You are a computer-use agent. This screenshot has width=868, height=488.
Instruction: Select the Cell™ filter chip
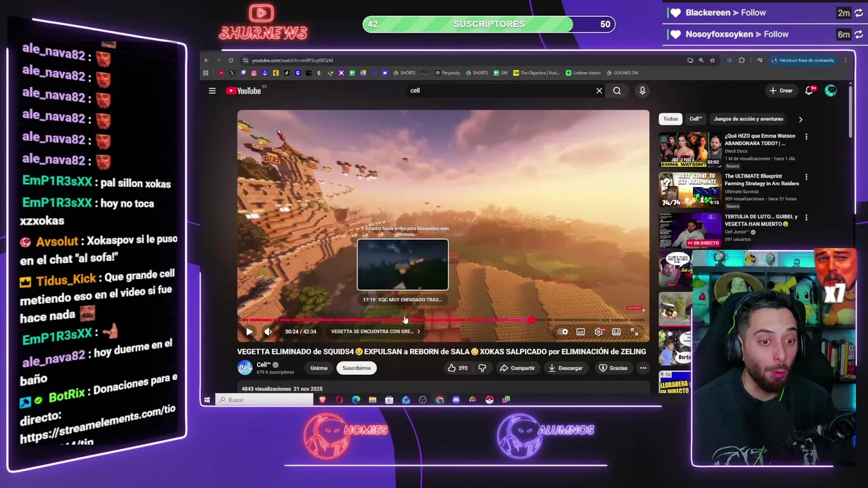[x=696, y=119]
